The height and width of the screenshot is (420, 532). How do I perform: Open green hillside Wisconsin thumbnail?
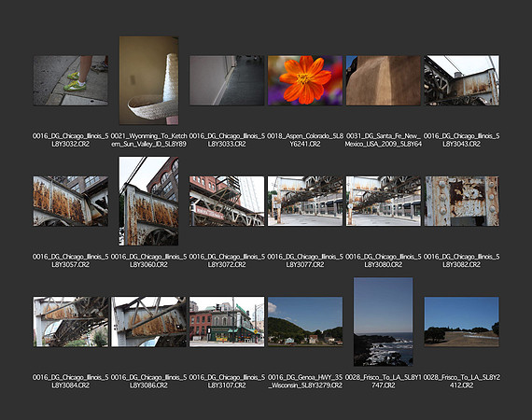tap(305, 322)
